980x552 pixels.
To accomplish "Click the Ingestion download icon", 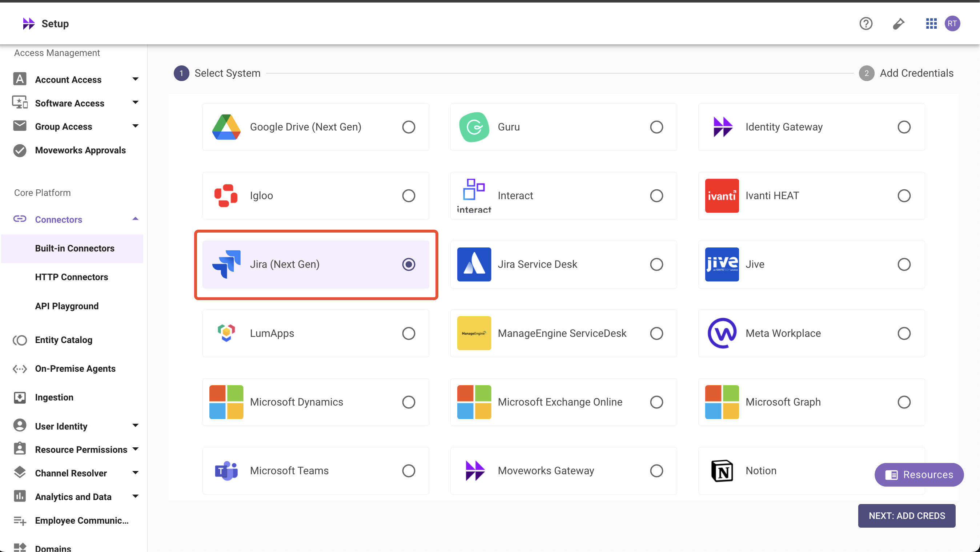I will (20, 397).
